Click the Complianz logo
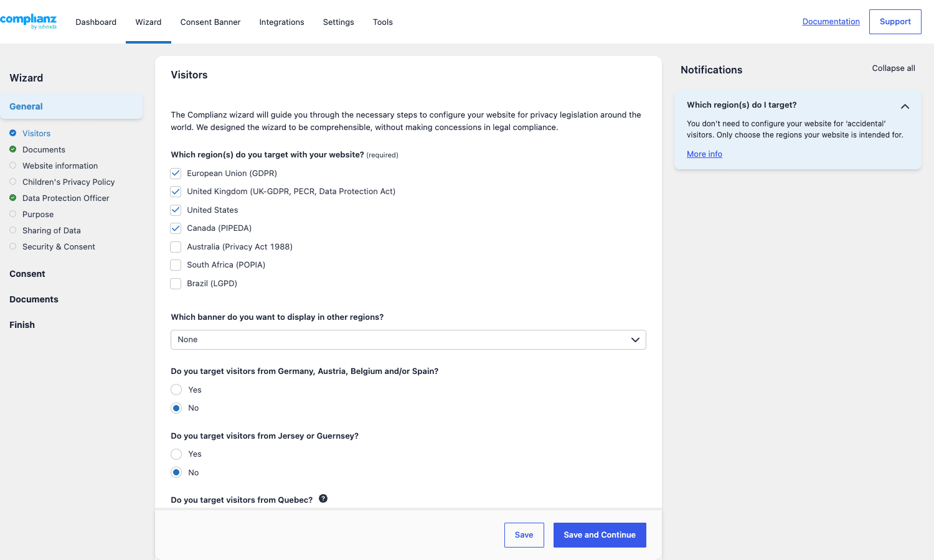The width and height of the screenshot is (934, 560). tap(29, 21)
